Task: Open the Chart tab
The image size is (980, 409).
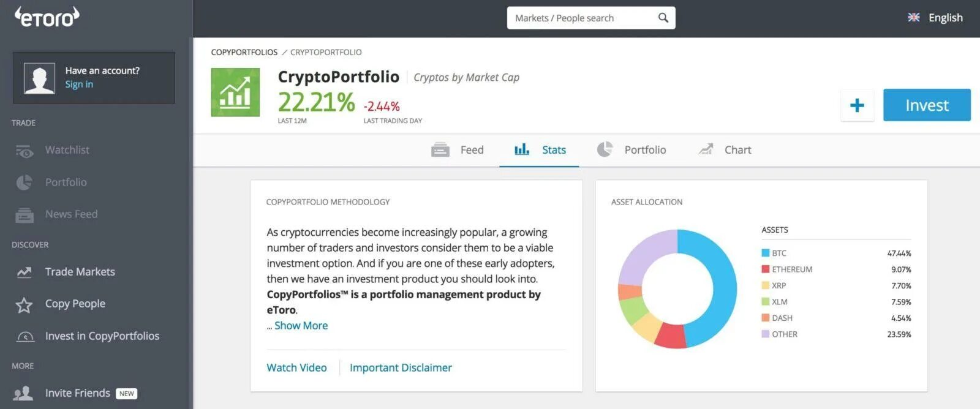Action: point(725,150)
